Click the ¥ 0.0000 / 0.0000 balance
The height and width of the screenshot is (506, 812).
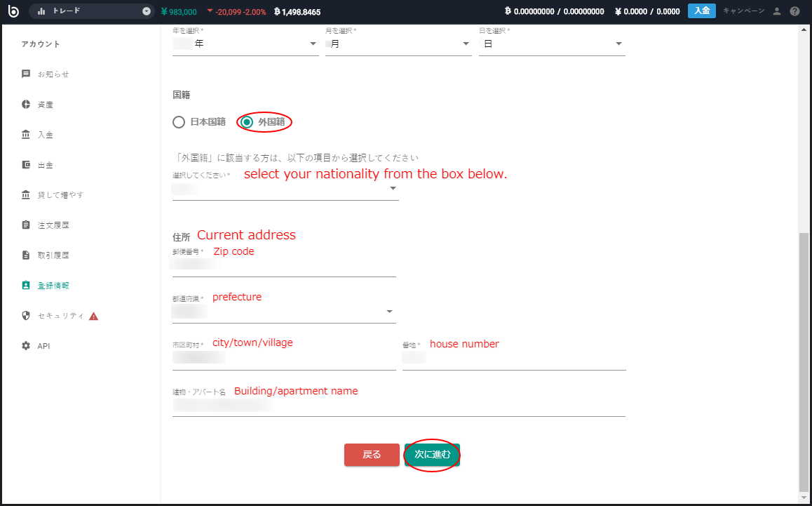(x=647, y=11)
